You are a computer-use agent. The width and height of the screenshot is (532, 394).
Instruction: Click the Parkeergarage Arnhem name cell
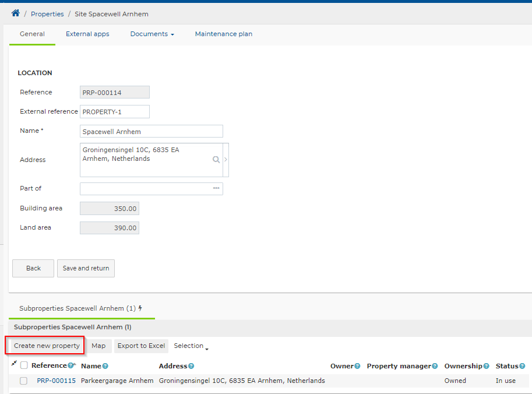click(x=117, y=381)
